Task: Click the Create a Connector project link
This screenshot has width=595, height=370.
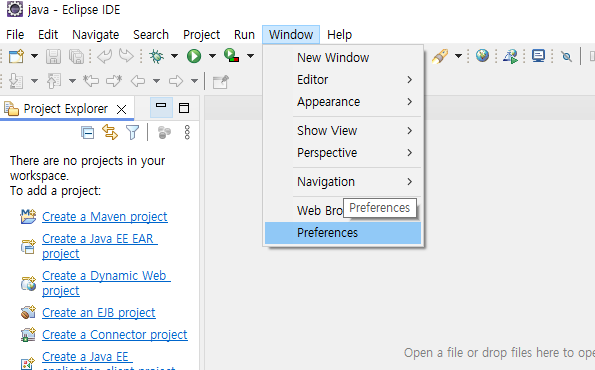Action: point(115,335)
